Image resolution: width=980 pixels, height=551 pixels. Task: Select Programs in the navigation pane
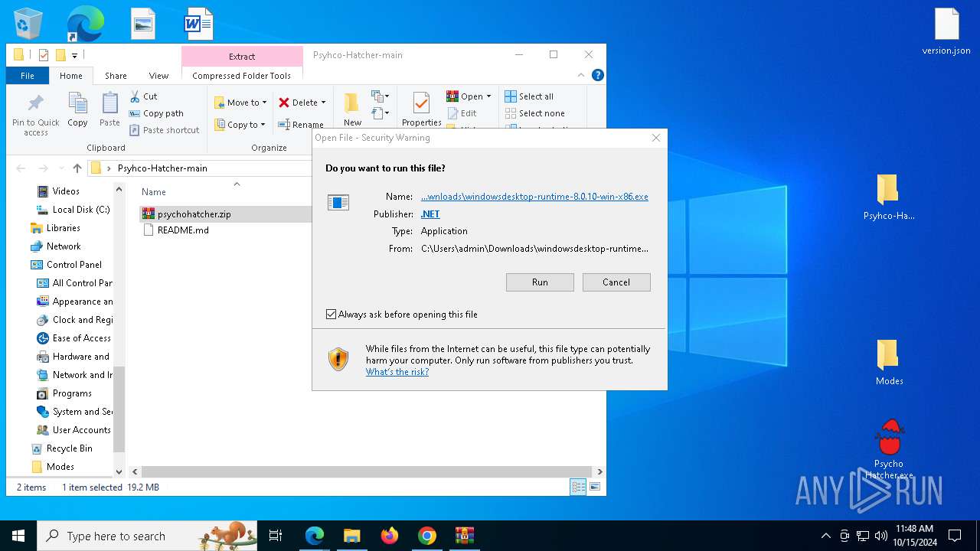[x=72, y=393]
